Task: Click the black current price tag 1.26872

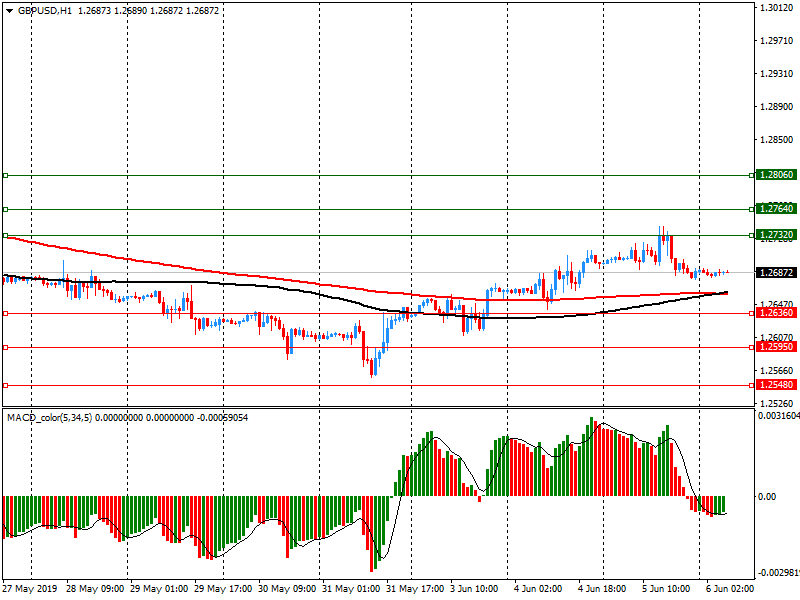Action: tap(776, 273)
